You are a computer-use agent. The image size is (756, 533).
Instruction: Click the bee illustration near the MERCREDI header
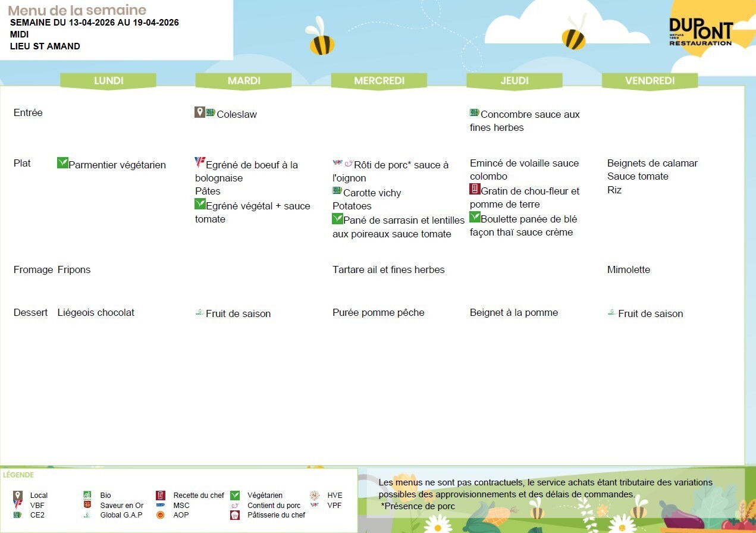(x=320, y=37)
